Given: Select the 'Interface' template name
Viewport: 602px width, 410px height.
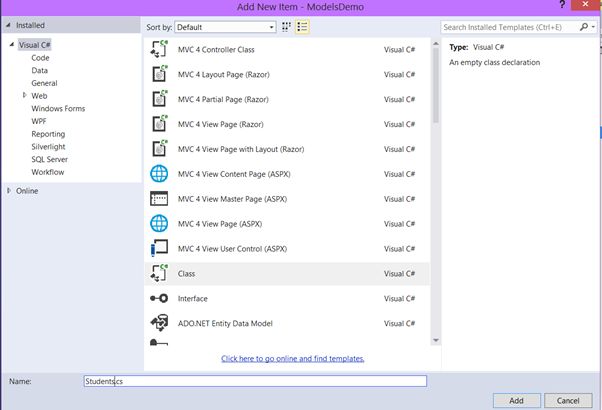Looking at the screenshot, I should 192,299.
